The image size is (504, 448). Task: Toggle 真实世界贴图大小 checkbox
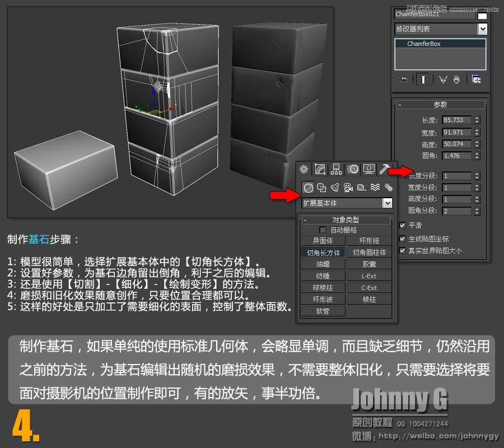point(402,250)
